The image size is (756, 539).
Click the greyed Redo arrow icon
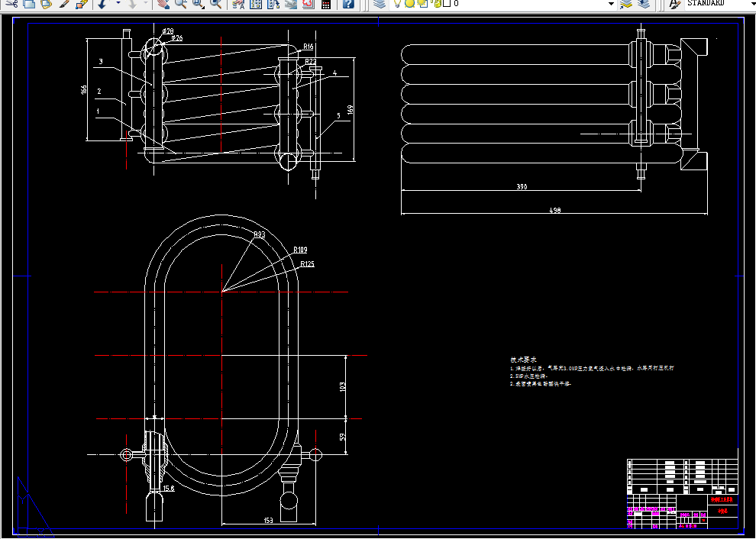132,4
